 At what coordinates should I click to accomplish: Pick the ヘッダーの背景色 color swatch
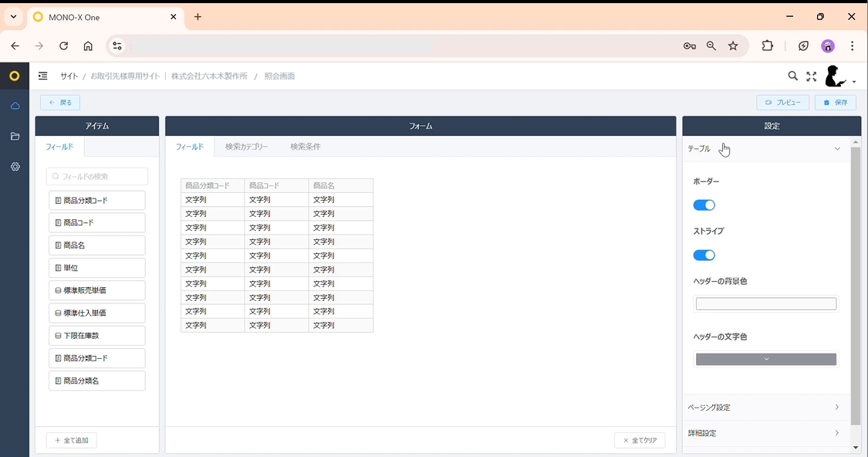click(766, 303)
